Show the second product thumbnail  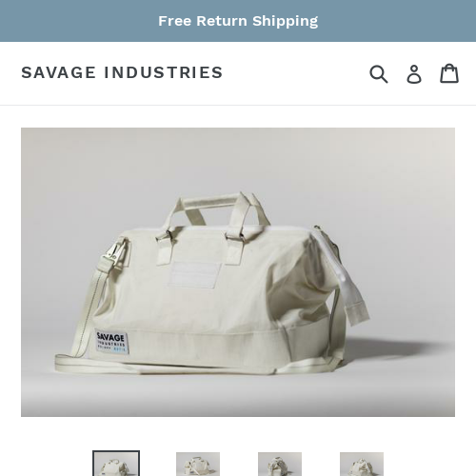[198, 464]
